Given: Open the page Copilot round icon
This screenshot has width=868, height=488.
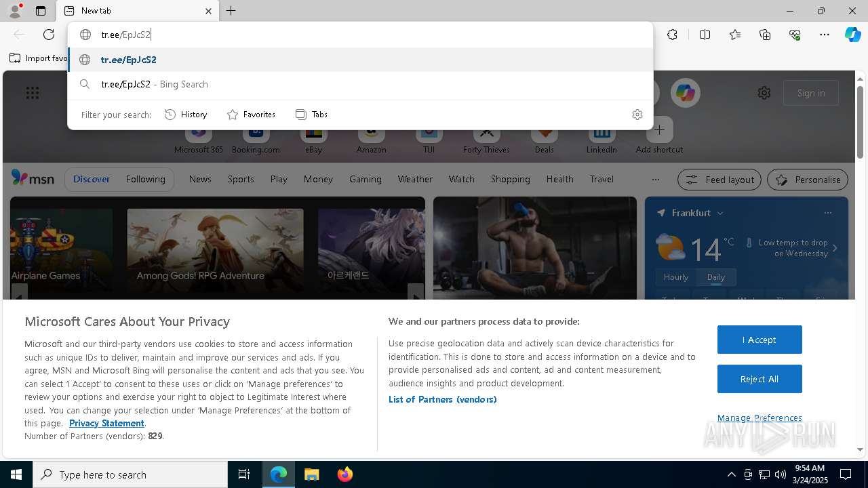Looking at the screenshot, I should pyautogui.click(x=686, y=93).
